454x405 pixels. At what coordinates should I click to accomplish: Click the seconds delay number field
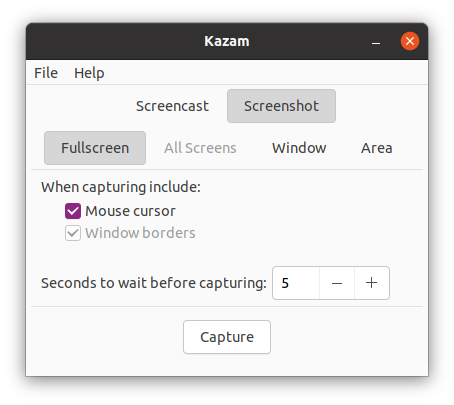click(296, 283)
